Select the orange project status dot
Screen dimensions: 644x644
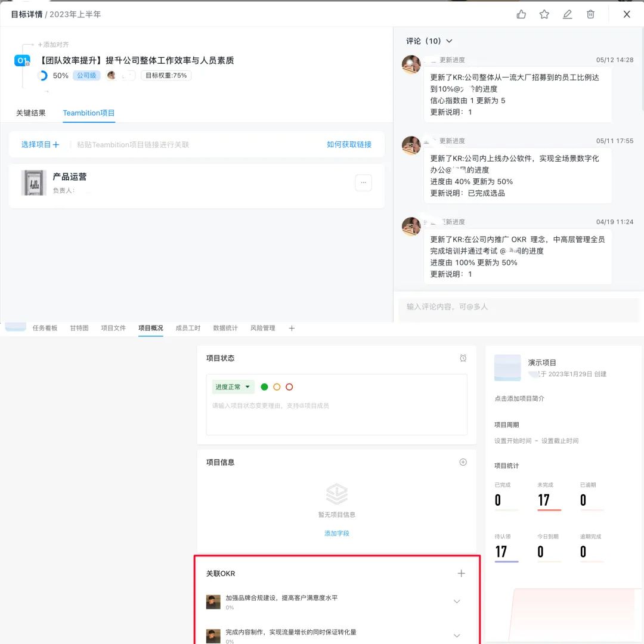[277, 387]
